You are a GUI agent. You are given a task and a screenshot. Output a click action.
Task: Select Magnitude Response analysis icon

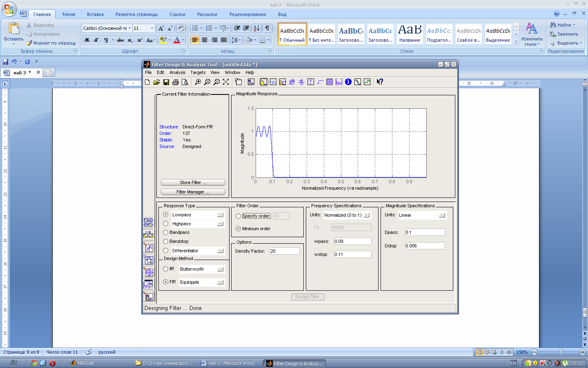tap(264, 82)
